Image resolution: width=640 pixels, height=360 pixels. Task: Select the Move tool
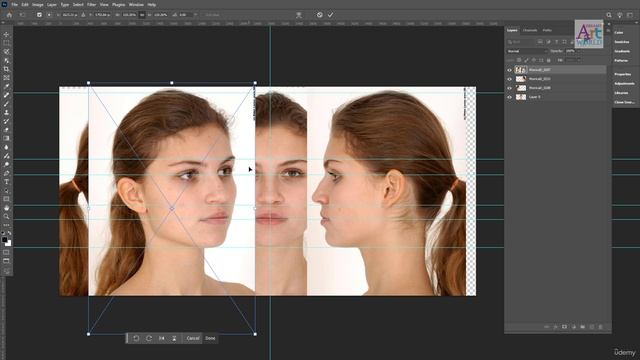coord(6,34)
